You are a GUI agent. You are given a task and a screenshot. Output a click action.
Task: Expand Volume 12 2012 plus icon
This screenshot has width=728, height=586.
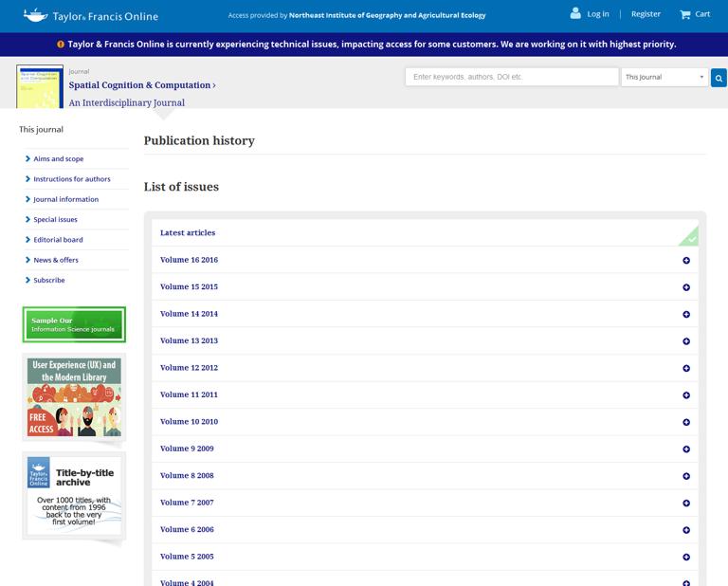coord(686,368)
